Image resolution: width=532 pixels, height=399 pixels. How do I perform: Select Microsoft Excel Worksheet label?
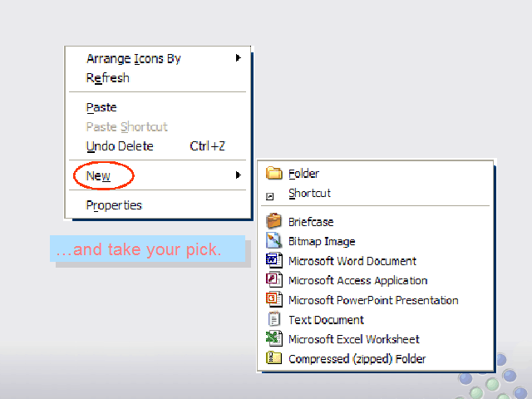click(x=353, y=339)
